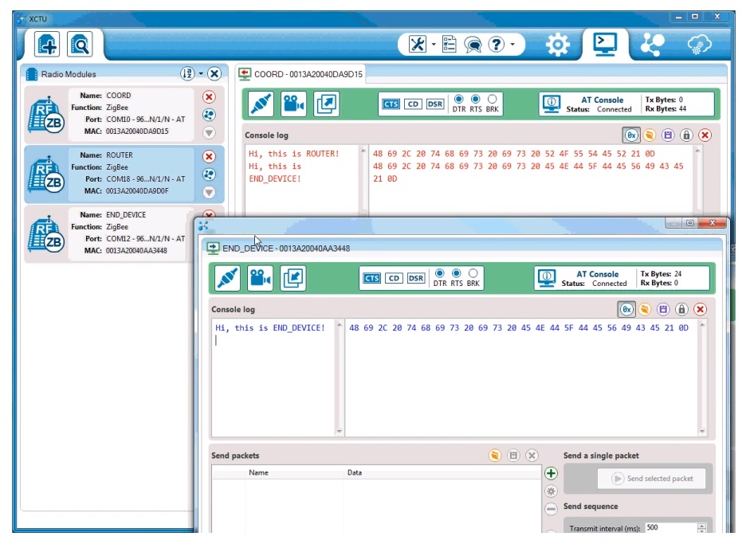Toggle hex view in END_DEVICE console log

point(626,309)
